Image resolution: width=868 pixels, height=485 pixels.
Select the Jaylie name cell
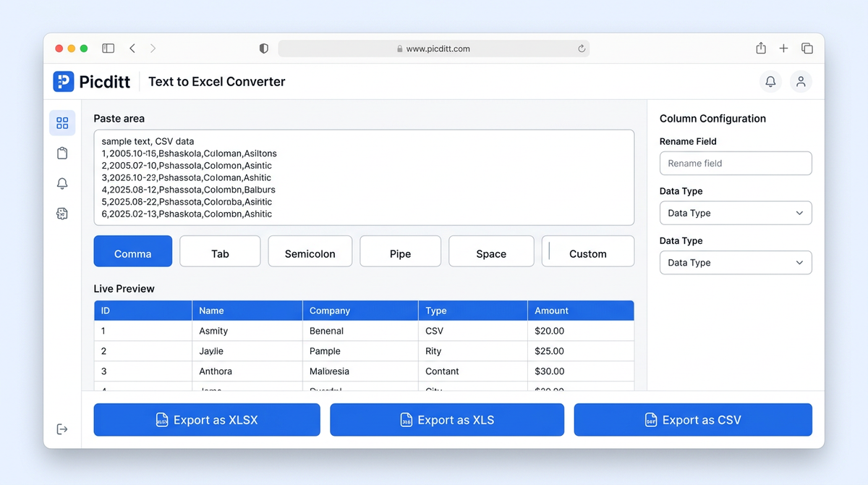[x=247, y=351]
